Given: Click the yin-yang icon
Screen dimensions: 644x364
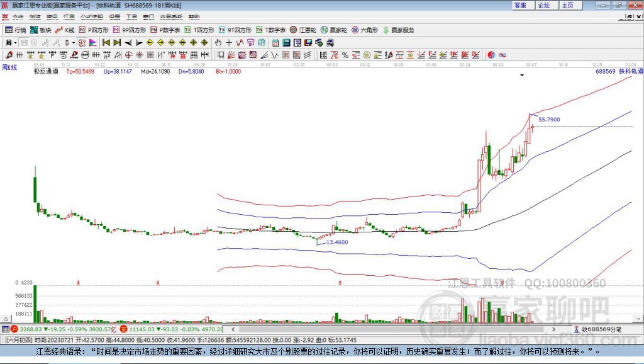Looking at the screenshot, I should pyautogui.click(x=491, y=55).
